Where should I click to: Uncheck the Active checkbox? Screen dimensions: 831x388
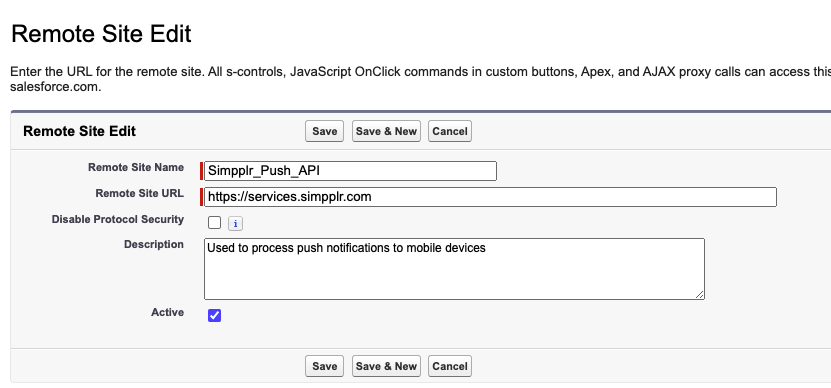(215, 315)
